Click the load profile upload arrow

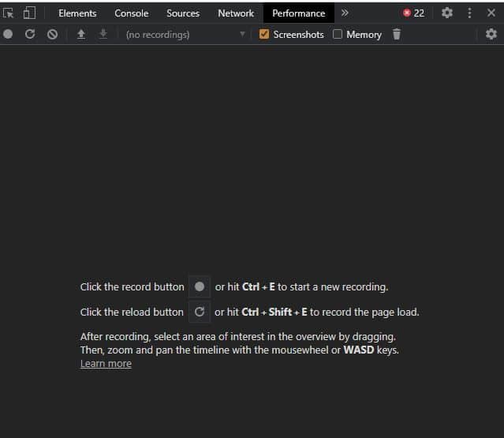point(80,35)
